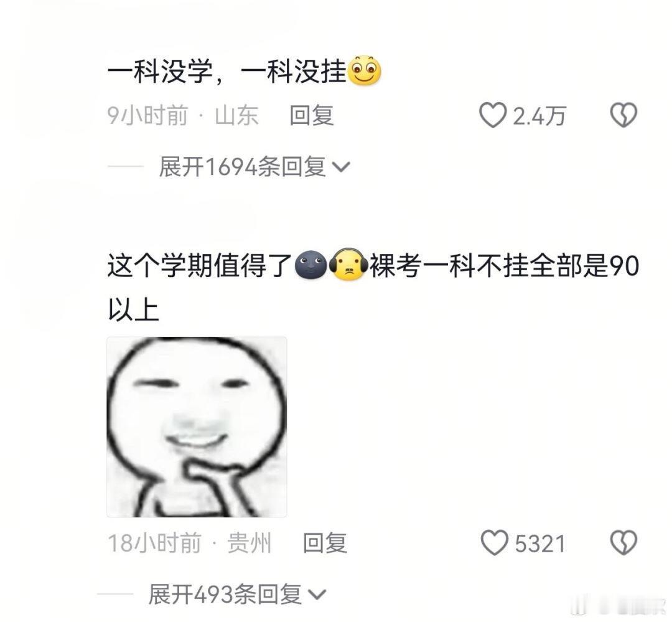The image size is (672, 622).
Task: Click the chevron beside 展开1694条回复
Action: (x=341, y=167)
